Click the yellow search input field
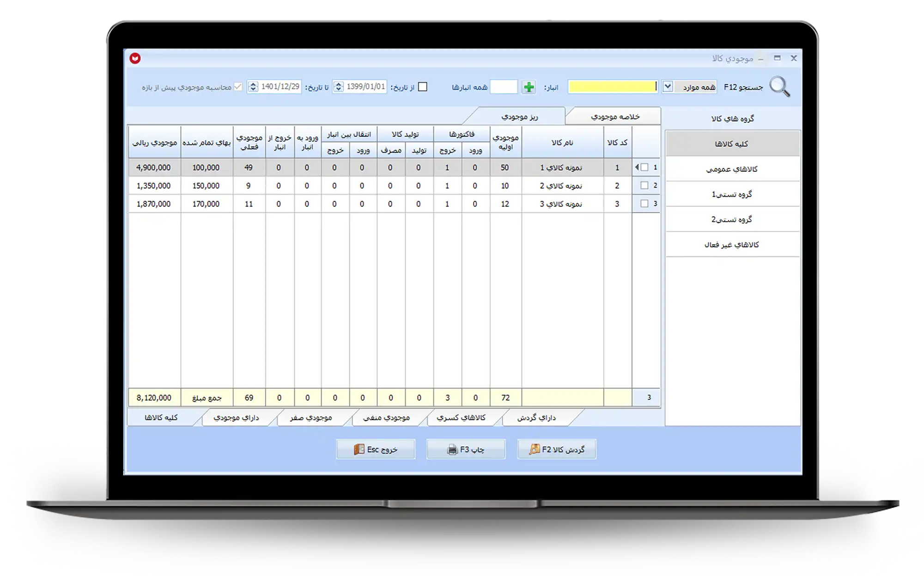Viewport: 924px width, 576px height. tap(612, 87)
